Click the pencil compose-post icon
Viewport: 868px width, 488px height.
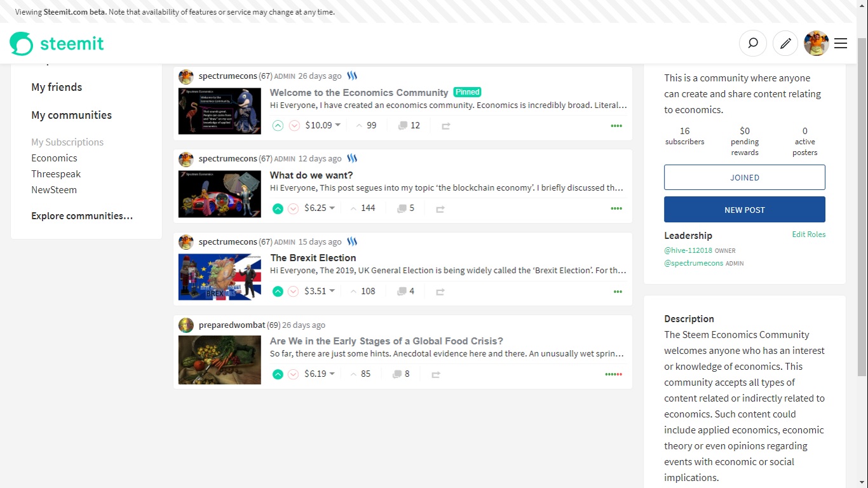[x=785, y=43]
